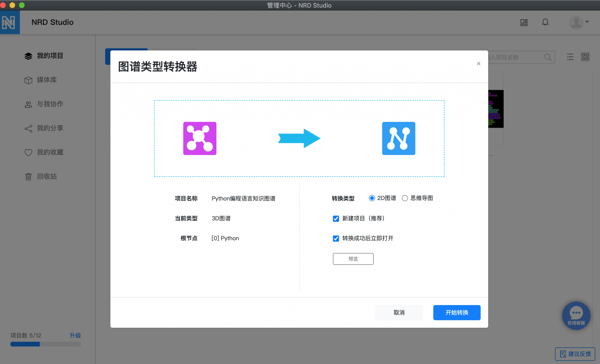Disable 转换成功后立即打开
The image size is (600, 364).
[x=336, y=238]
